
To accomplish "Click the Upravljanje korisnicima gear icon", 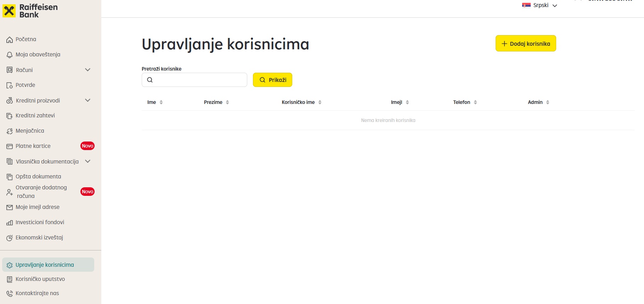I will tap(10, 265).
